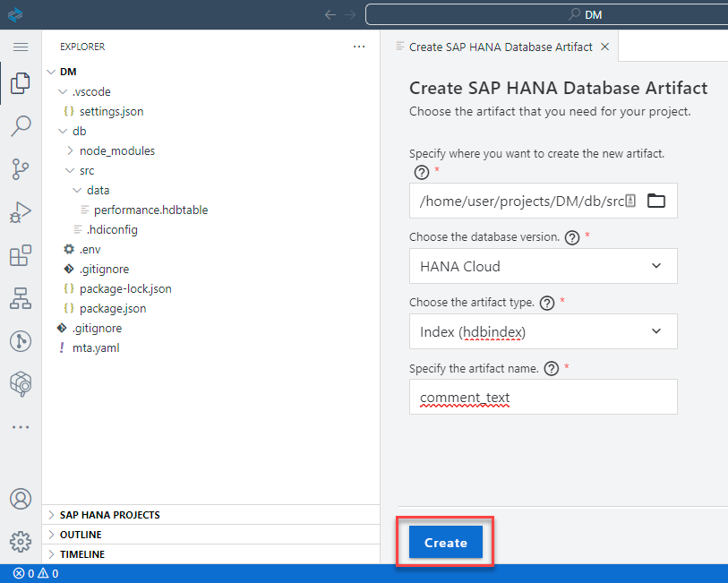This screenshot has height=583, width=728.
Task: Open help for artifact location
Action: [421, 172]
